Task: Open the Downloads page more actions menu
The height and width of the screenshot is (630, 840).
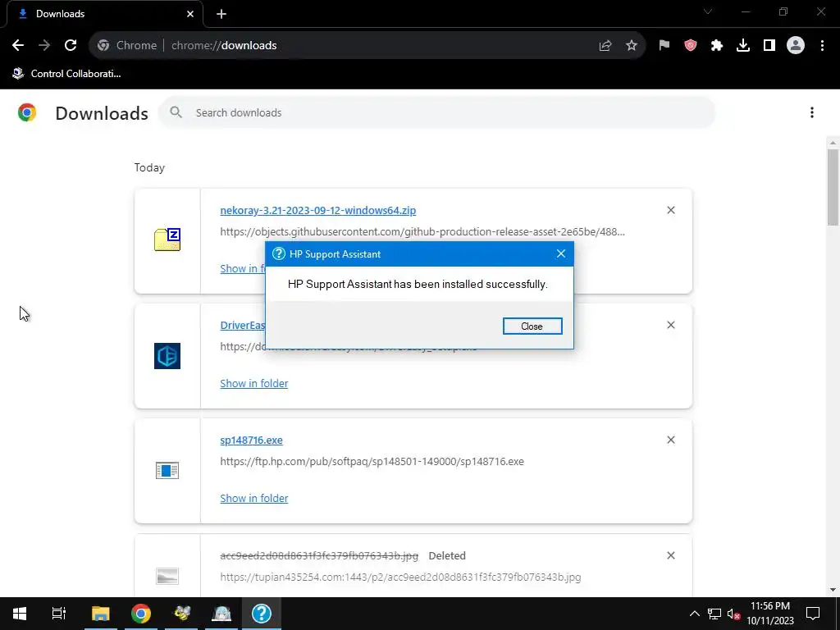Action: pyautogui.click(x=812, y=112)
